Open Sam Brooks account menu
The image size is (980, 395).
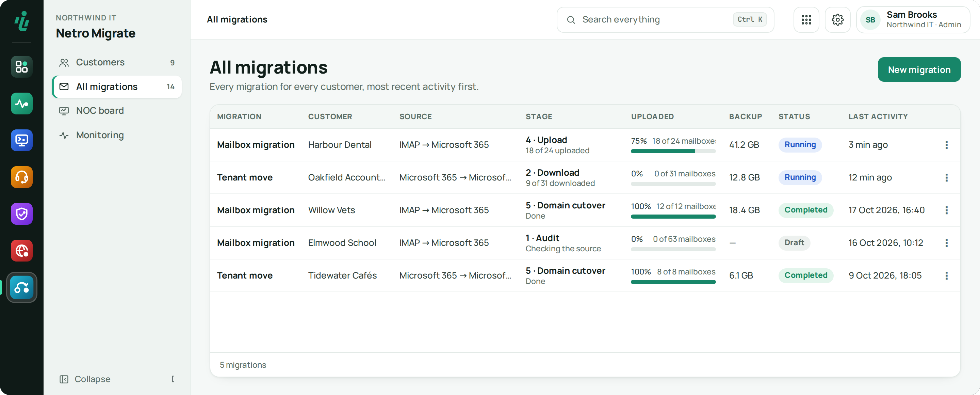click(x=913, y=20)
